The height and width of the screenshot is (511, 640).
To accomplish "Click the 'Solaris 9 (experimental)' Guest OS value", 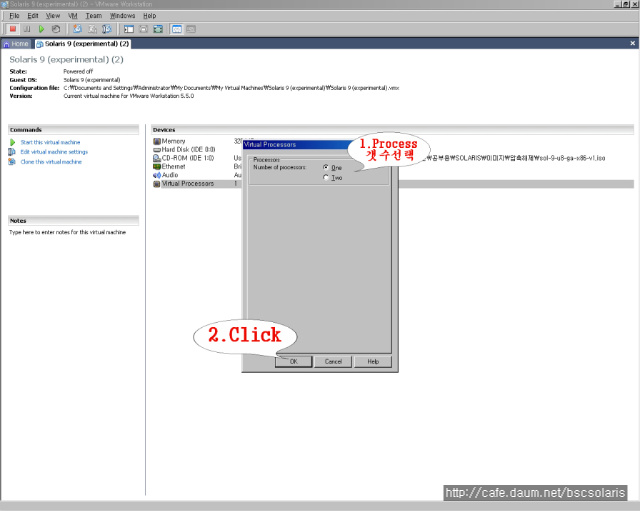I will [x=92, y=80].
